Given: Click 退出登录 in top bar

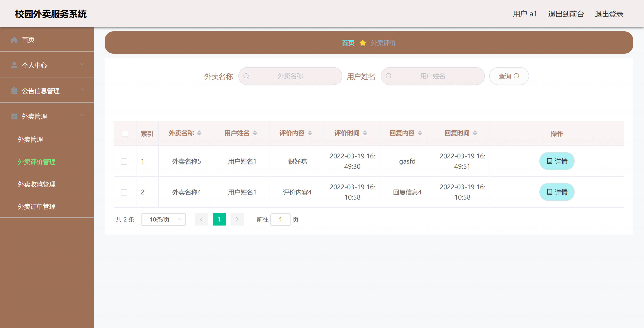Looking at the screenshot, I should click(609, 14).
